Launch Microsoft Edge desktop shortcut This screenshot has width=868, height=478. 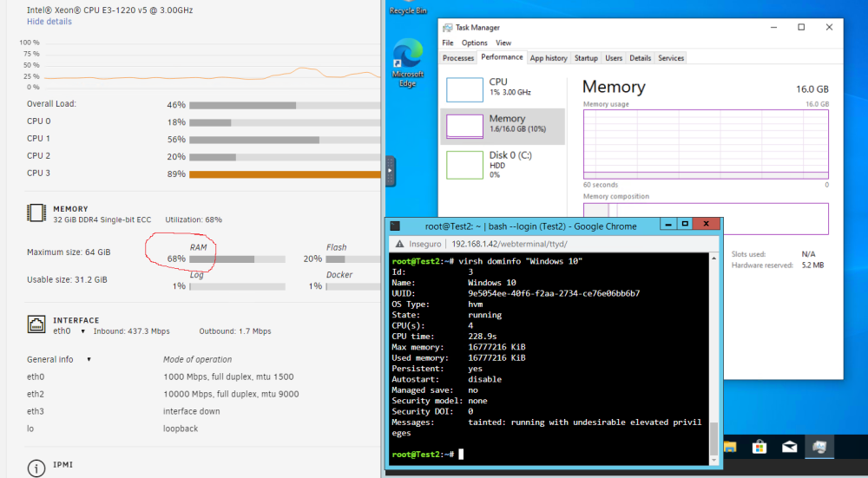407,62
